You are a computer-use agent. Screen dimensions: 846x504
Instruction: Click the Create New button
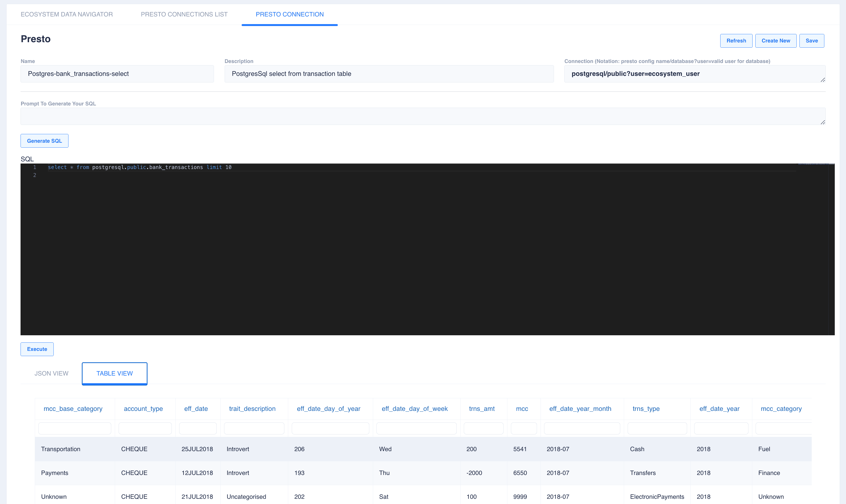pyautogui.click(x=776, y=41)
